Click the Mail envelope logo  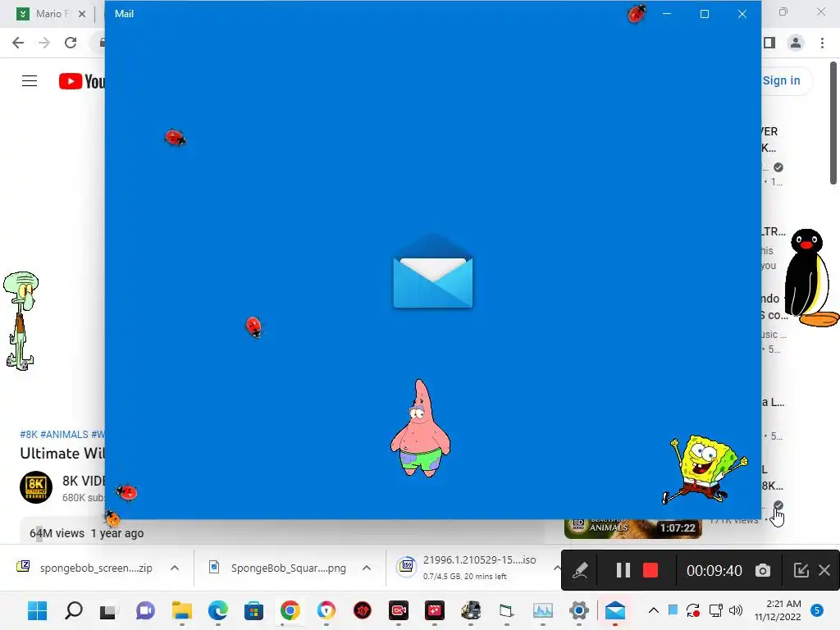pos(433,271)
